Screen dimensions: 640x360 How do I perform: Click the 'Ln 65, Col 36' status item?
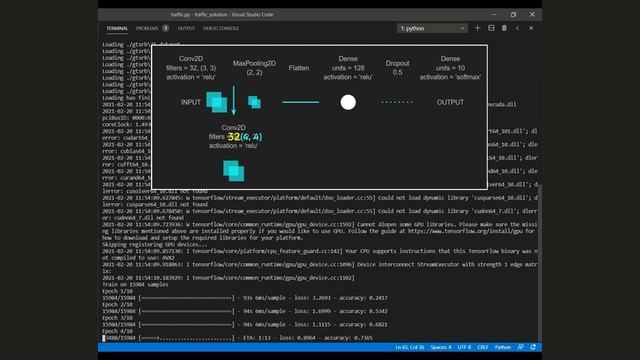click(x=409, y=347)
